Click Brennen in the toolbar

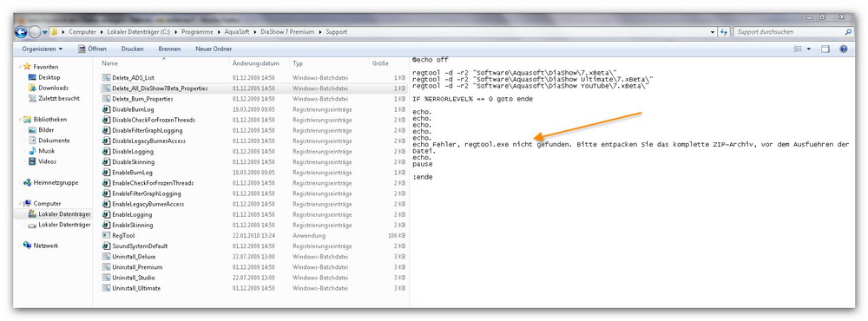click(x=169, y=49)
